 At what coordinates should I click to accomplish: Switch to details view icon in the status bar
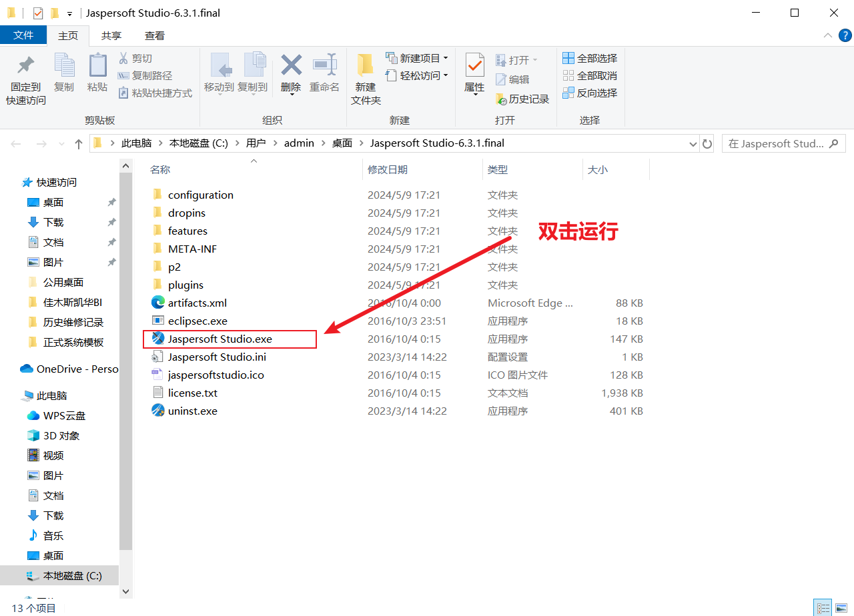pos(823,607)
